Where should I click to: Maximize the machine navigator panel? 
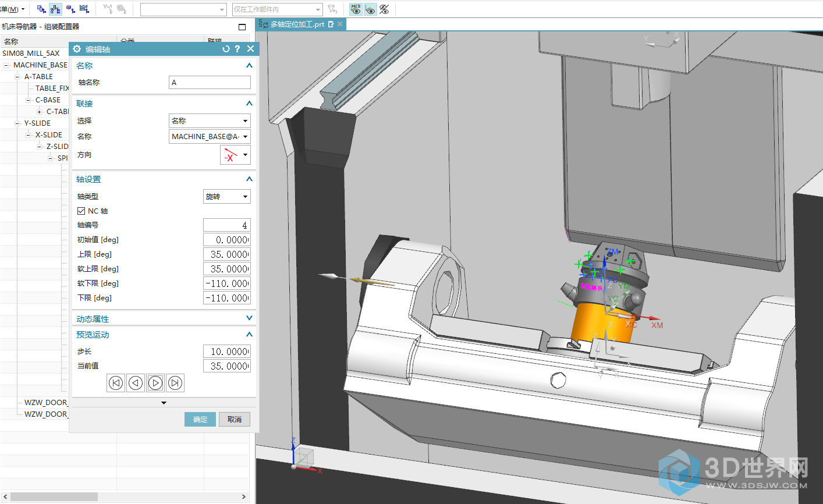[x=243, y=27]
